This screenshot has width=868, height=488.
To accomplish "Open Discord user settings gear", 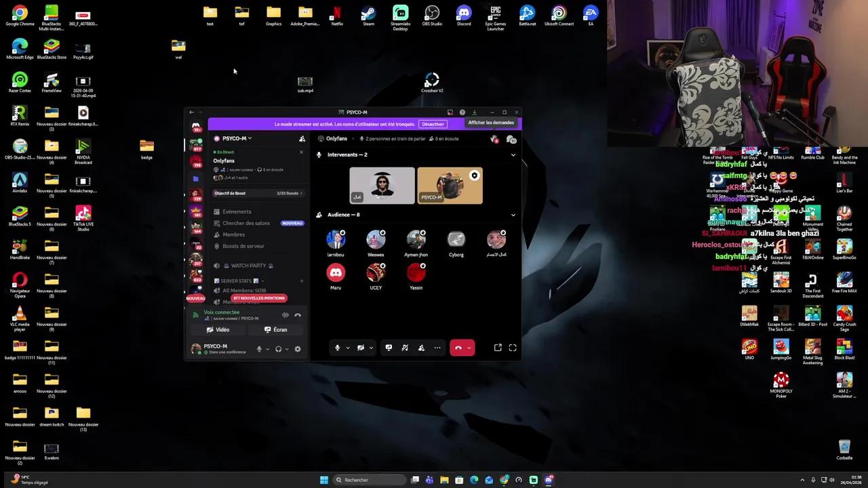I will tap(297, 348).
